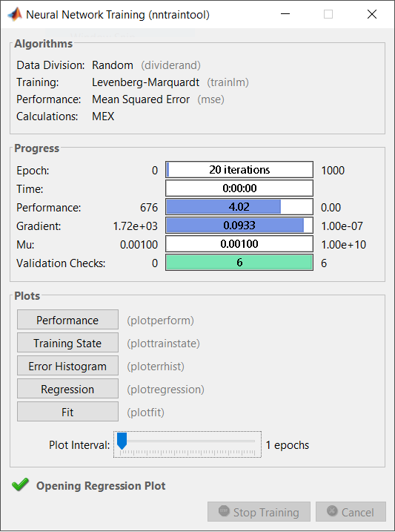Click the MATLAB logo icon in title bar

tap(15, 14)
